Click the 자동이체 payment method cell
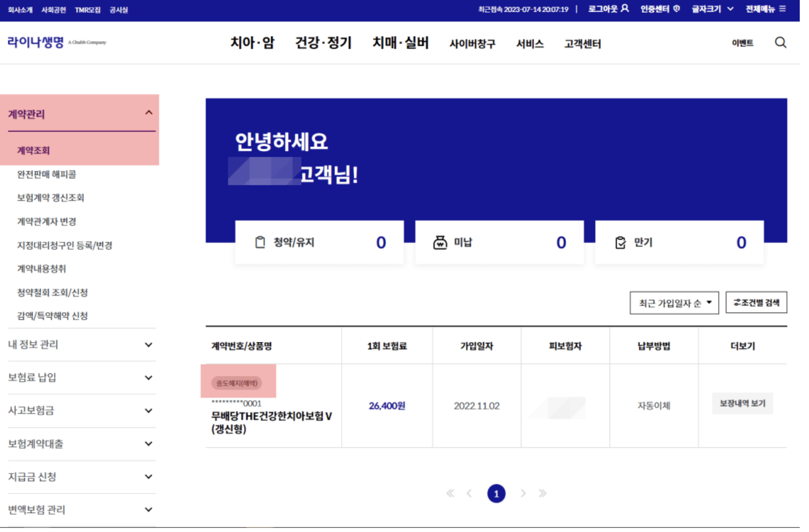The height and width of the screenshot is (532, 809). [654, 406]
